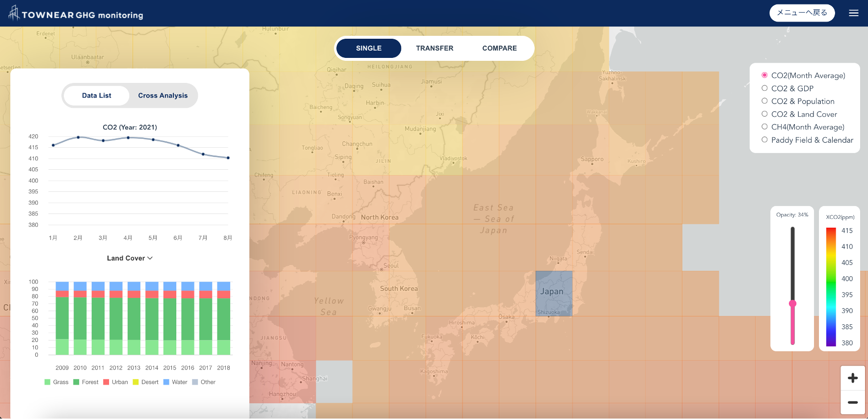
Task: Click the 8月 data point on CO2 chart
Action: (x=228, y=158)
